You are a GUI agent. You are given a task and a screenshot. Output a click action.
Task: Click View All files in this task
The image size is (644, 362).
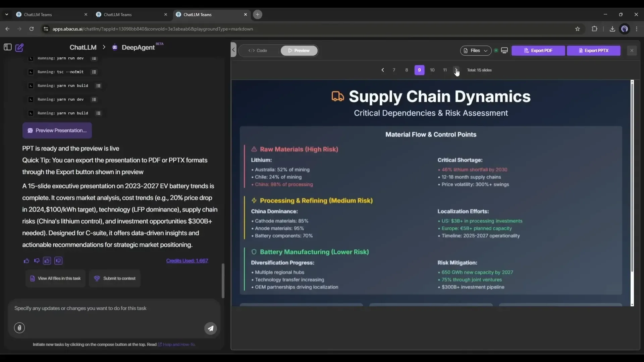coord(55,279)
